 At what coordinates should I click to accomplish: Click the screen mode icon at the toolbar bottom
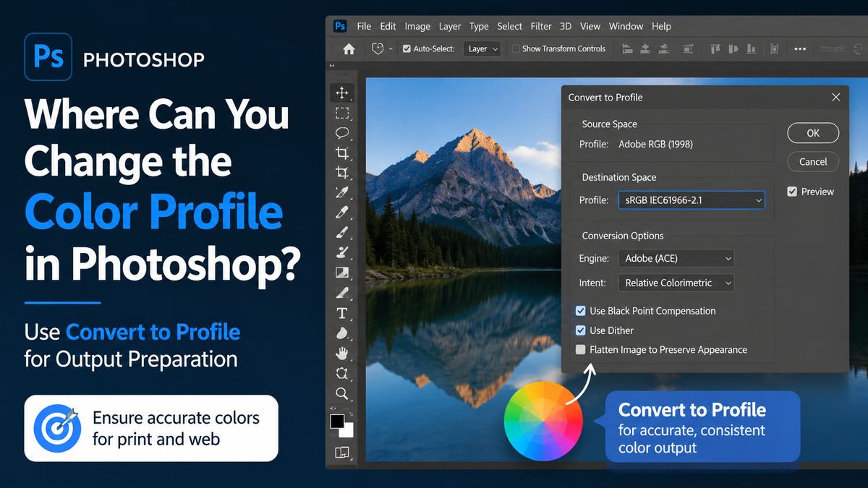click(x=342, y=453)
